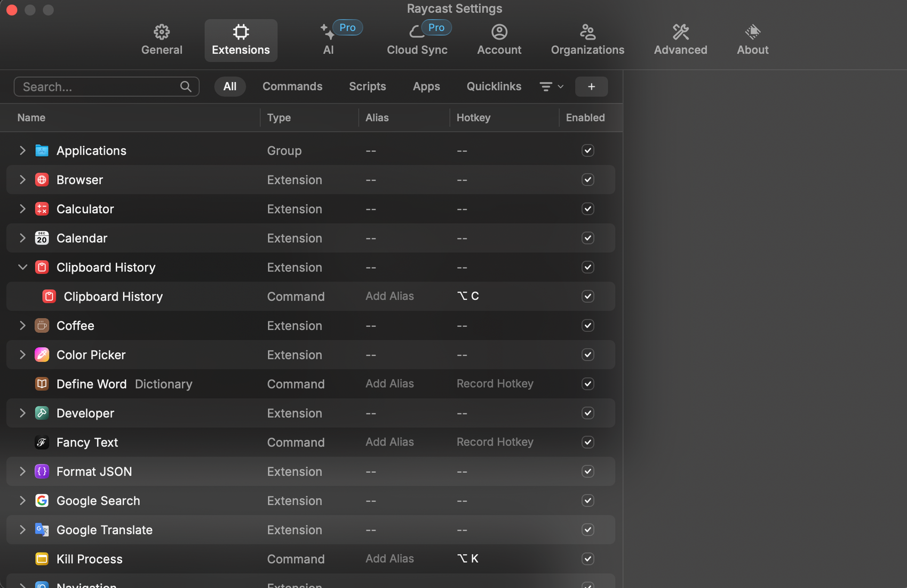Uncheck the Calendar enabled checkbox
This screenshot has width=907, height=588.
tap(588, 238)
